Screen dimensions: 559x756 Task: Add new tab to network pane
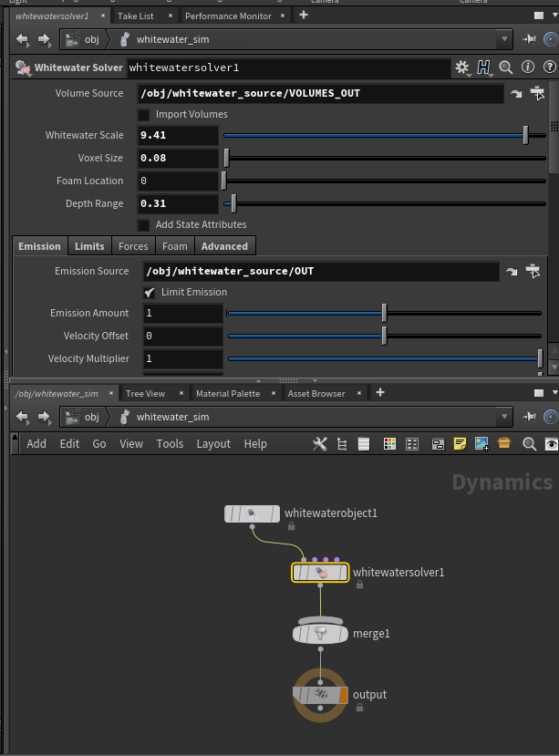tap(380, 392)
